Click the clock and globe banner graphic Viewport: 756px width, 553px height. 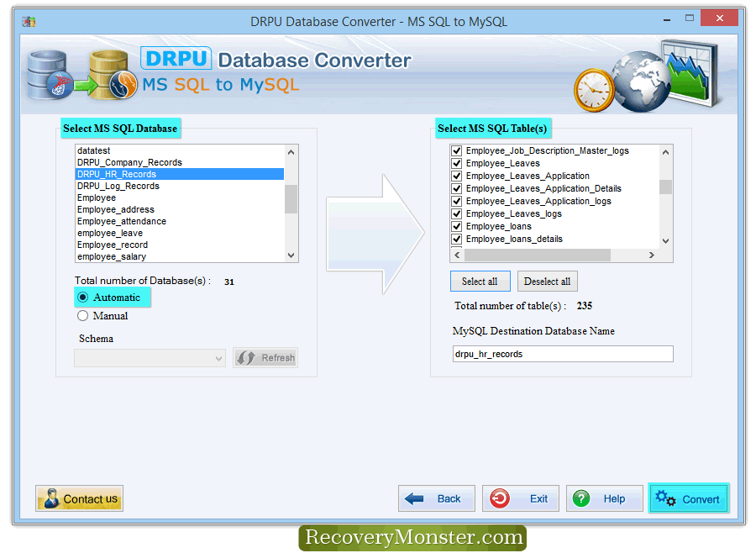[x=645, y=77]
